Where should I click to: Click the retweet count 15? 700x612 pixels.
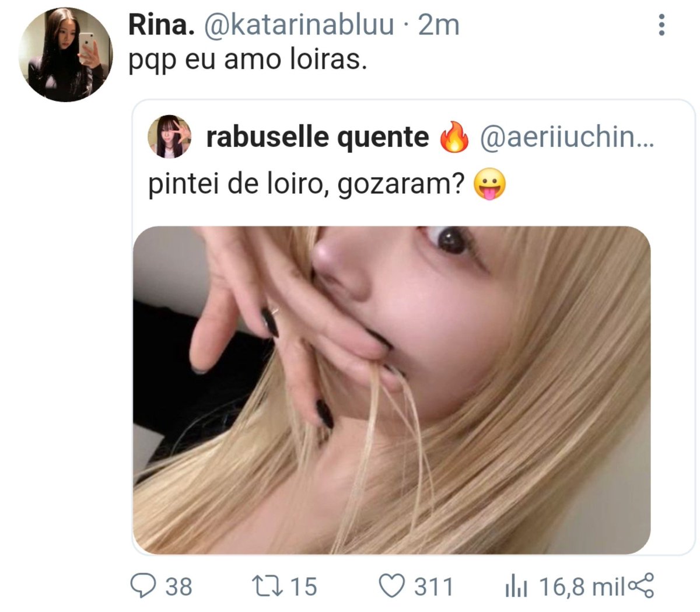[x=303, y=586]
